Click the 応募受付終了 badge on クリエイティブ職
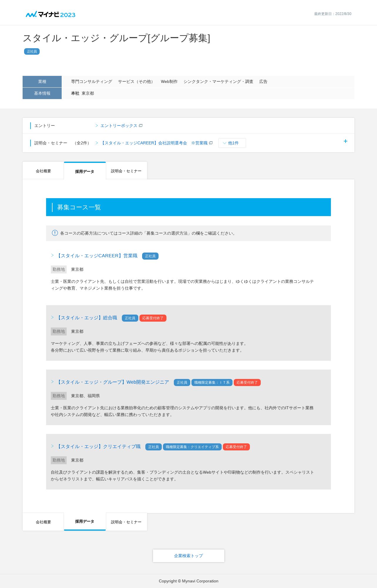This screenshot has height=588, width=377. [x=236, y=447]
